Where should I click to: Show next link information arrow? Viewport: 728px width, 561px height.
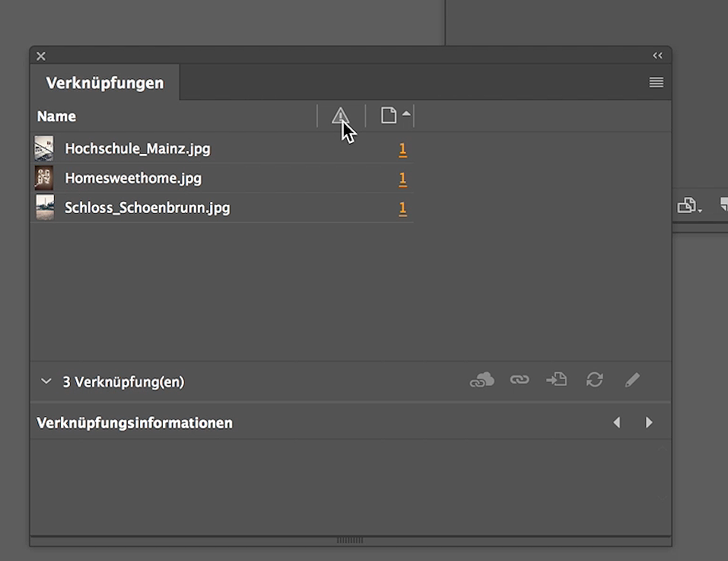coord(649,422)
